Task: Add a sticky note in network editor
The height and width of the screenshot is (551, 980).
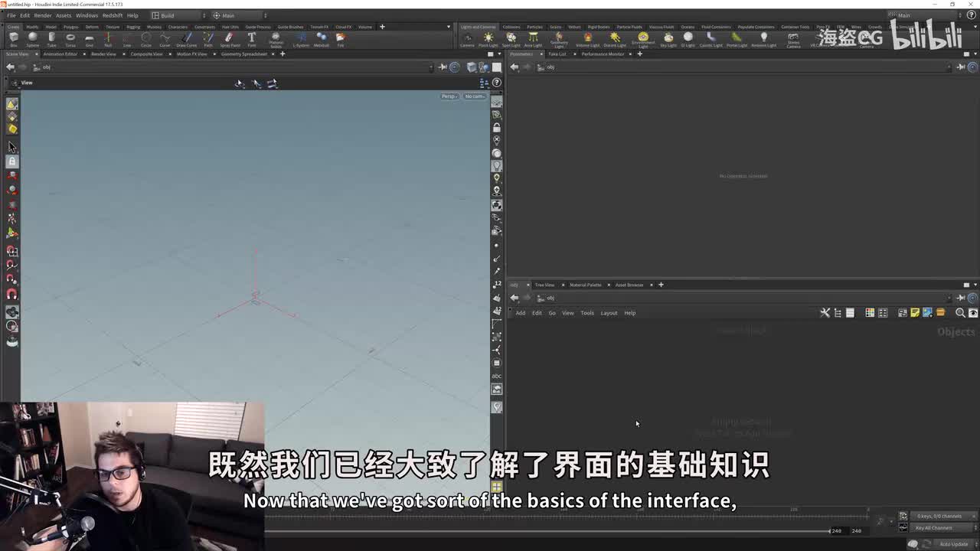Action: (x=915, y=312)
